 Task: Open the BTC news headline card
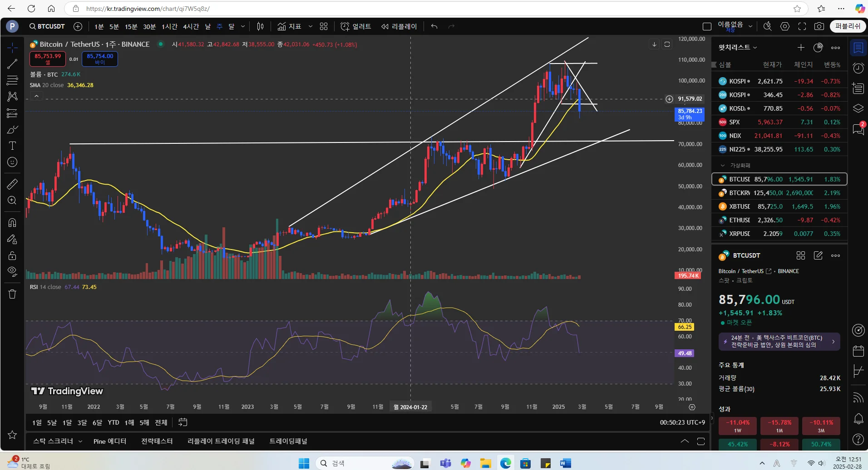click(x=779, y=342)
